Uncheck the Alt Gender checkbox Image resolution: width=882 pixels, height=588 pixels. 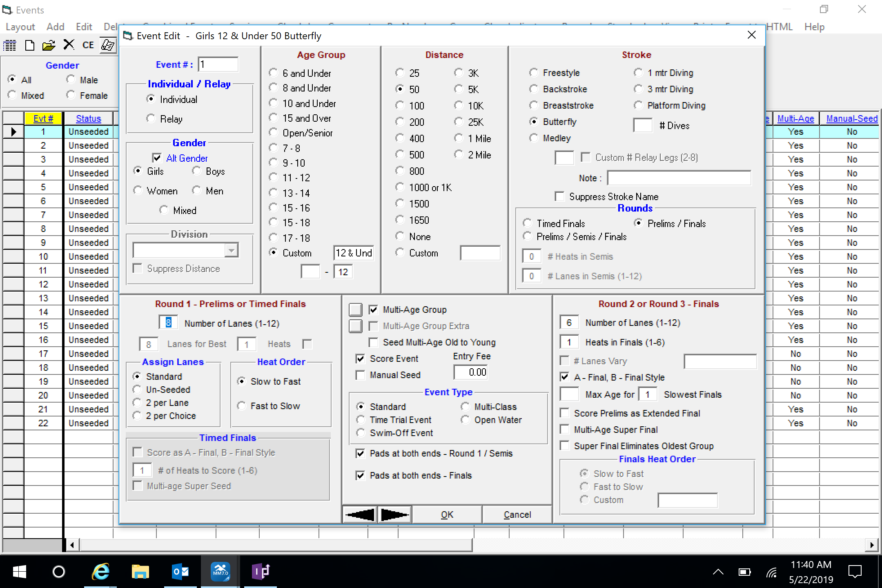pyautogui.click(x=157, y=158)
